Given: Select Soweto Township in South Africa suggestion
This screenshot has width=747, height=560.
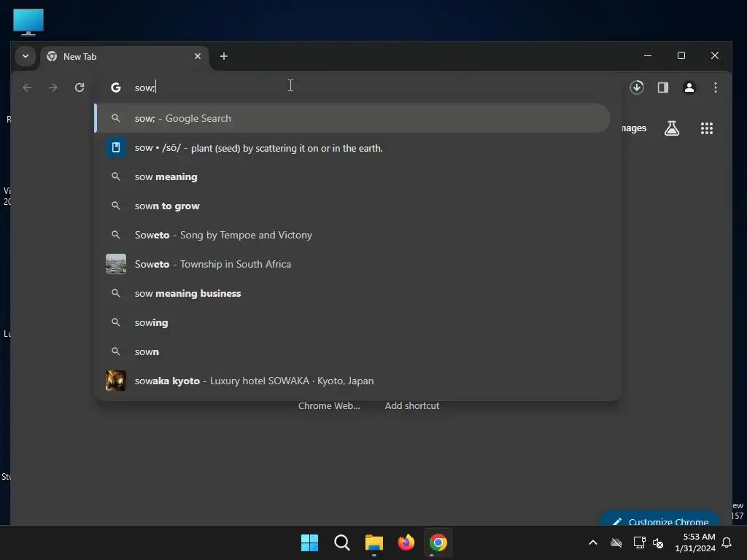Looking at the screenshot, I should pyautogui.click(x=352, y=264).
